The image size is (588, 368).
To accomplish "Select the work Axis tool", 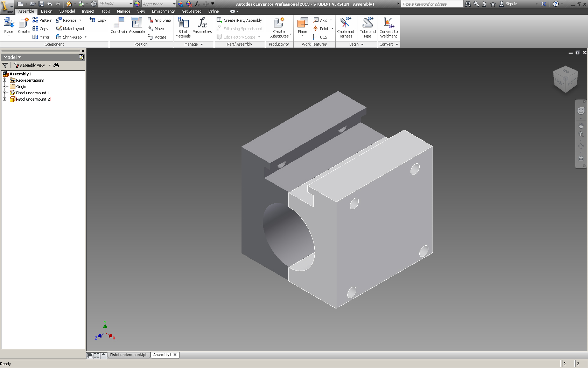I will 320,20.
